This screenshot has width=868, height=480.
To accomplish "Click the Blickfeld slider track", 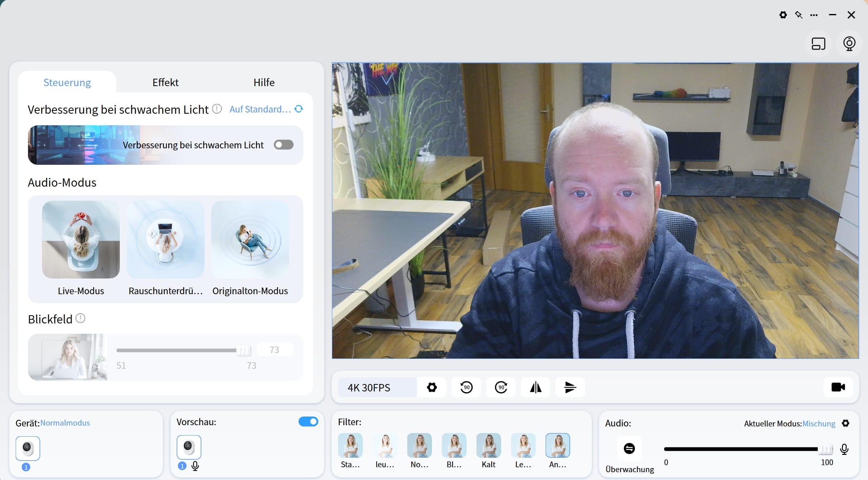I will pyautogui.click(x=177, y=350).
